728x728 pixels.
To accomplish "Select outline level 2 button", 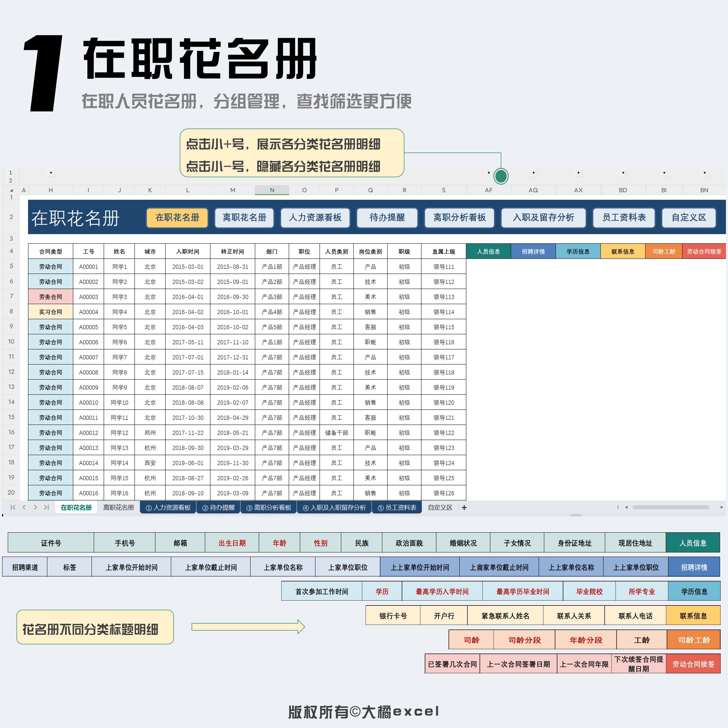I will click(11, 180).
